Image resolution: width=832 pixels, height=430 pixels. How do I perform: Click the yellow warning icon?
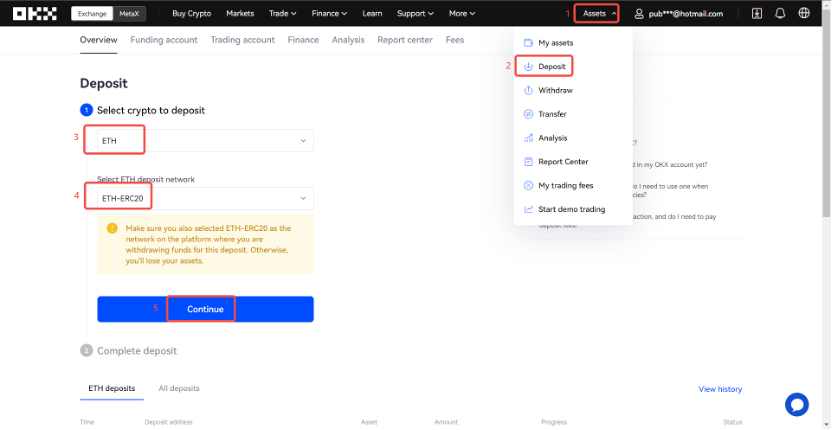point(112,228)
